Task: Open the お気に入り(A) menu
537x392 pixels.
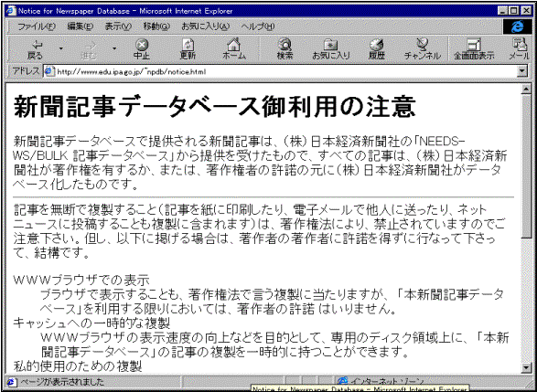Action: [x=205, y=26]
